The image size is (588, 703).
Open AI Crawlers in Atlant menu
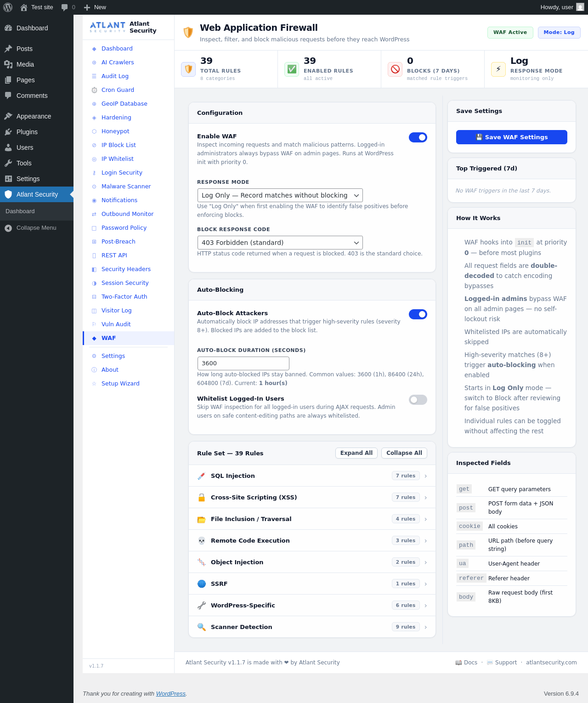point(128,62)
